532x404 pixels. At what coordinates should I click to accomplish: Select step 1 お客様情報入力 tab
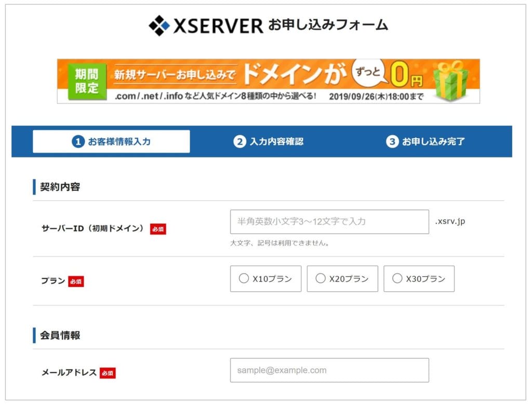111,141
